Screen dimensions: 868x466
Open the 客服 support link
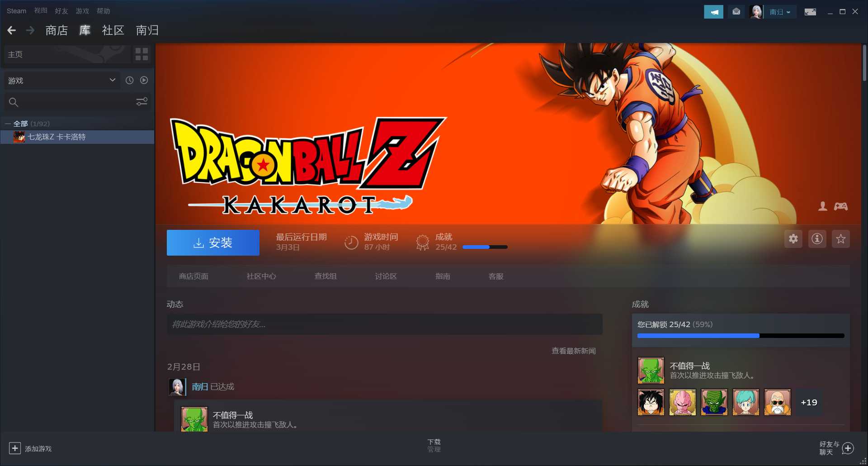pyautogui.click(x=496, y=276)
